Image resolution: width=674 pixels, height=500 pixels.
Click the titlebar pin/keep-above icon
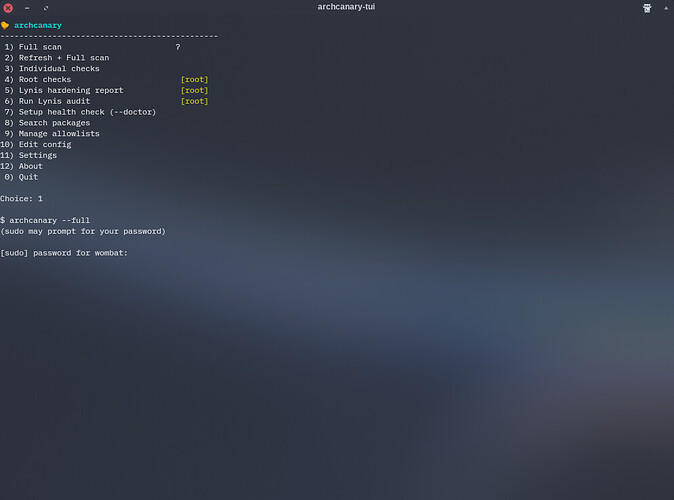pyautogui.click(x=647, y=8)
